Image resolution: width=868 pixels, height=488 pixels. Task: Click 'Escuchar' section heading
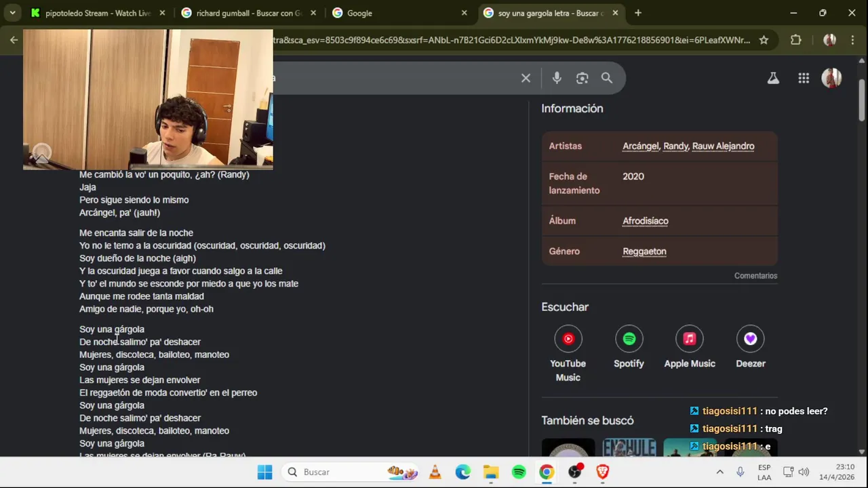point(565,307)
